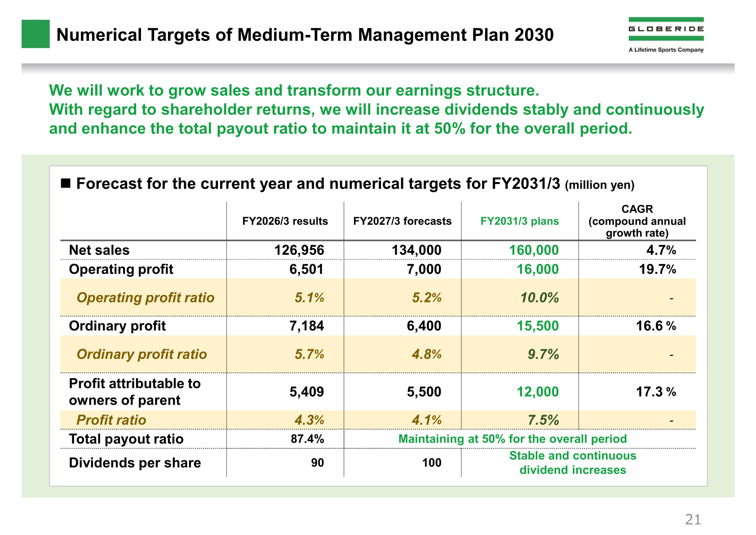
Task: Click profit forecast 5,500
Action: (424, 392)
